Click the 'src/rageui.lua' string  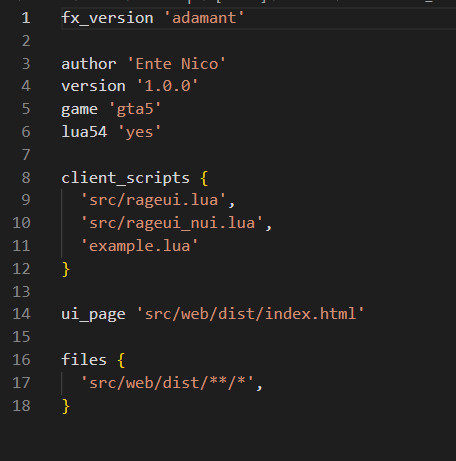pos(153,200)
